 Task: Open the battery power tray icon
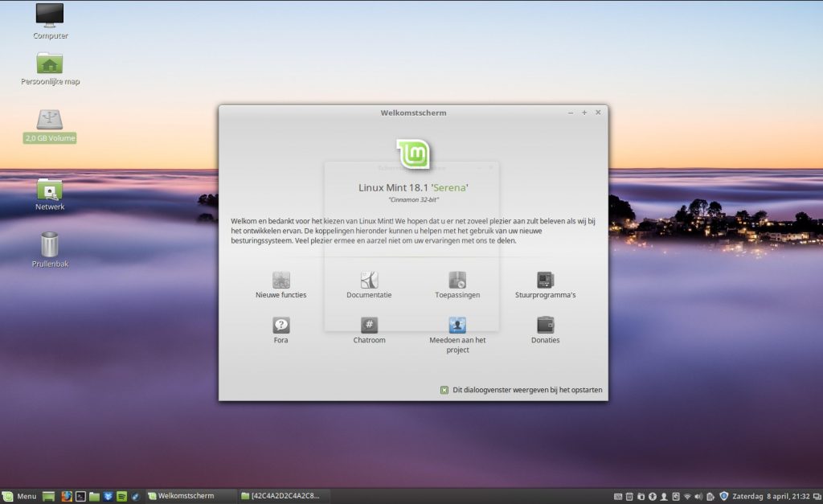click(x=710, y=496)
